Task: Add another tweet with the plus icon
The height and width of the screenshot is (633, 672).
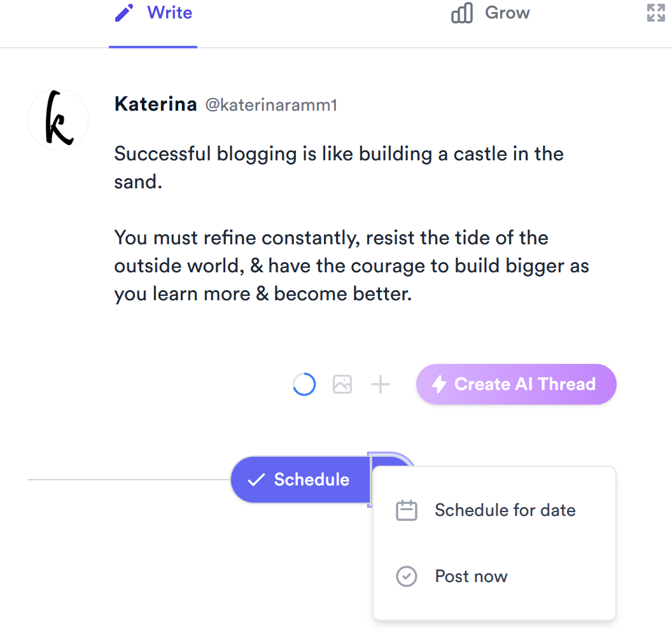Action: click(x=380, y=384)
